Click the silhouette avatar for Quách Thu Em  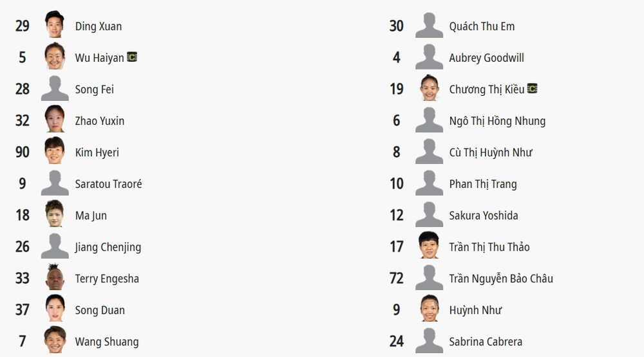coord(429,25)
